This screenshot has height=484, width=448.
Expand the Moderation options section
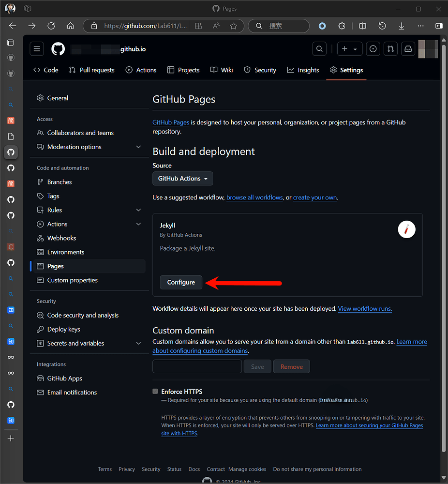[x=138, y=147]
